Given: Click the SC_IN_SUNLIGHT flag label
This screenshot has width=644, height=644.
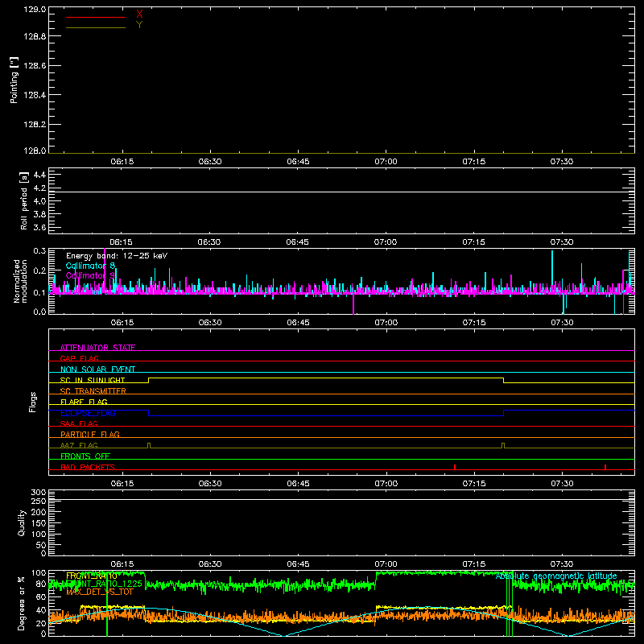Looking at the screenshot, I should (x=93, y=380).
